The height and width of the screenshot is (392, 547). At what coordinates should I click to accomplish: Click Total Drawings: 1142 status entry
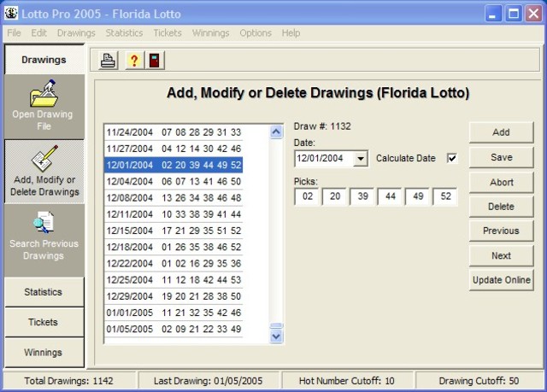tap(68, 381)
